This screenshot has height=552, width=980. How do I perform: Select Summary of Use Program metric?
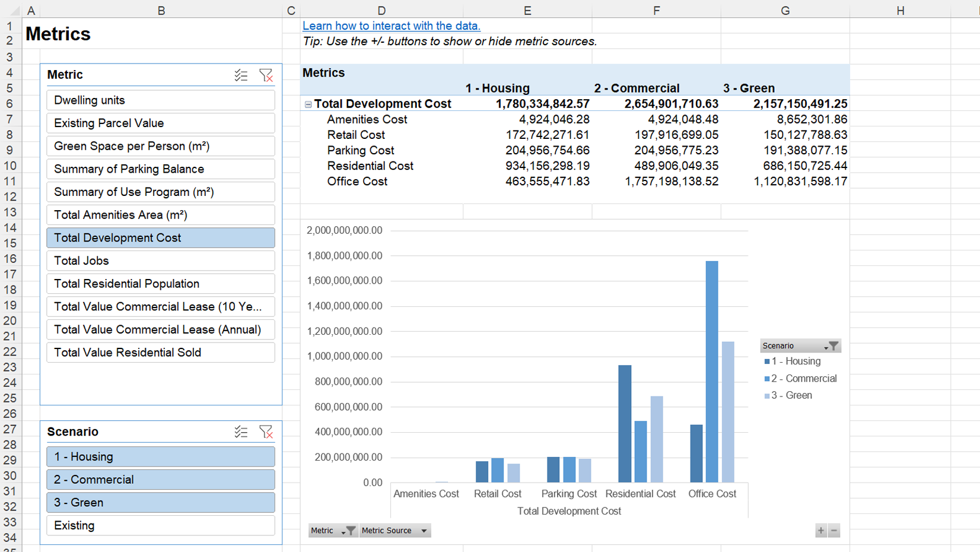click(x=161, y=192)
